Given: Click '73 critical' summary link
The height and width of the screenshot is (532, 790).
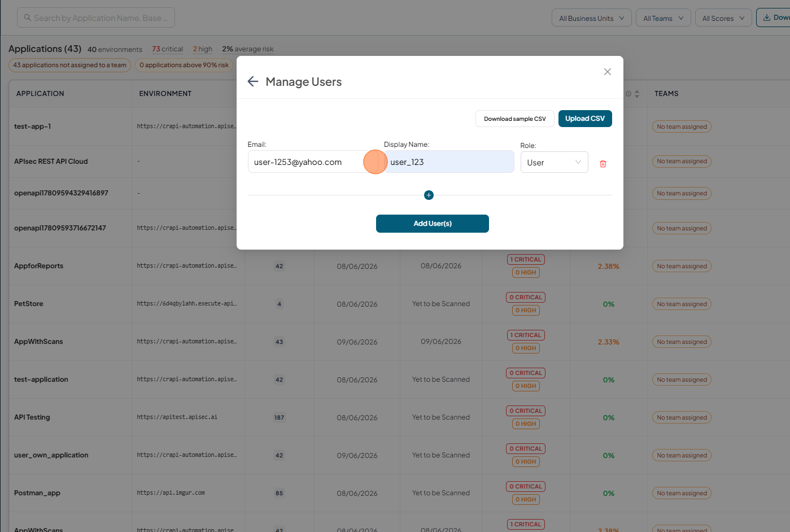Looking at the screenshot, I should click(167, 49).
